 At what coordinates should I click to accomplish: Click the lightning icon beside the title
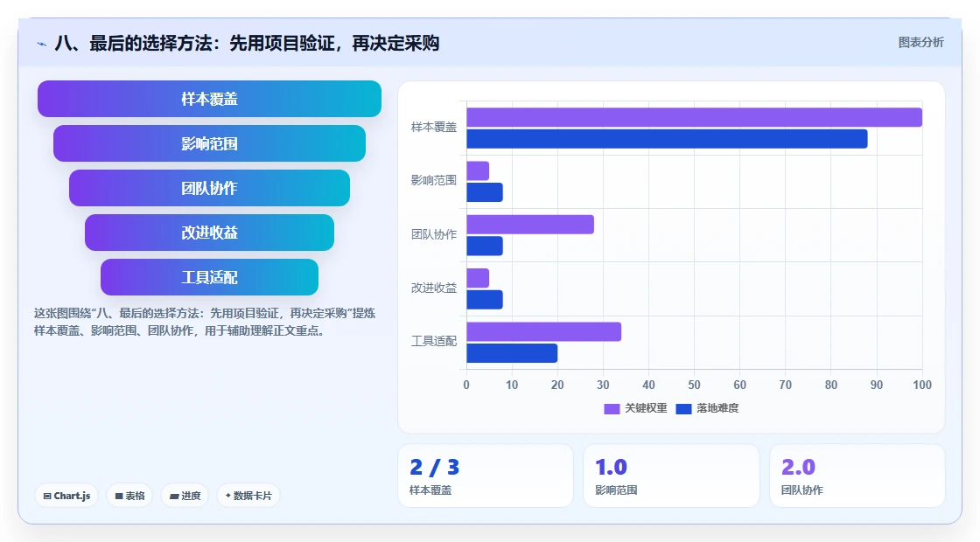click(x=42, y=44)
